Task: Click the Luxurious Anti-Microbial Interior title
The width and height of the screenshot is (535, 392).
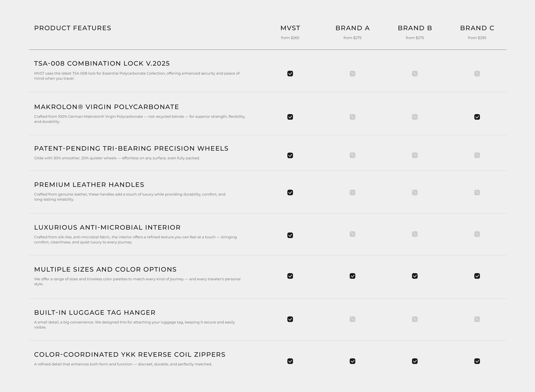Action: point(107,227)
